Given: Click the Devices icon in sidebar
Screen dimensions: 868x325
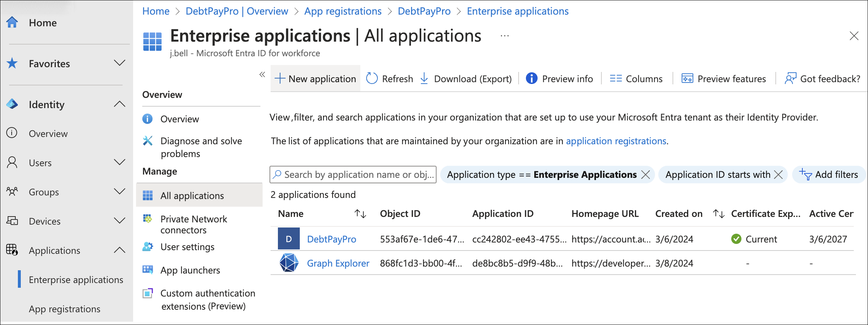Looking at the screenshot, I should [12, 221].
